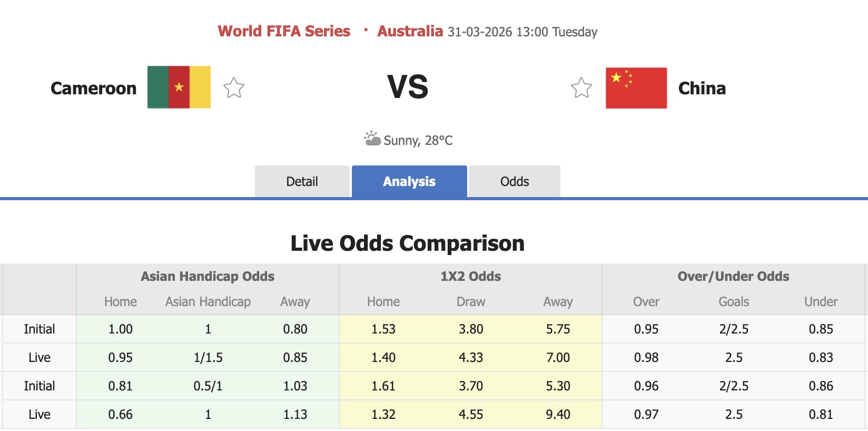Favorite Cameroon using its star icon
The width and height of the screenshot is (868, 431).
click(x=233, y=88)
